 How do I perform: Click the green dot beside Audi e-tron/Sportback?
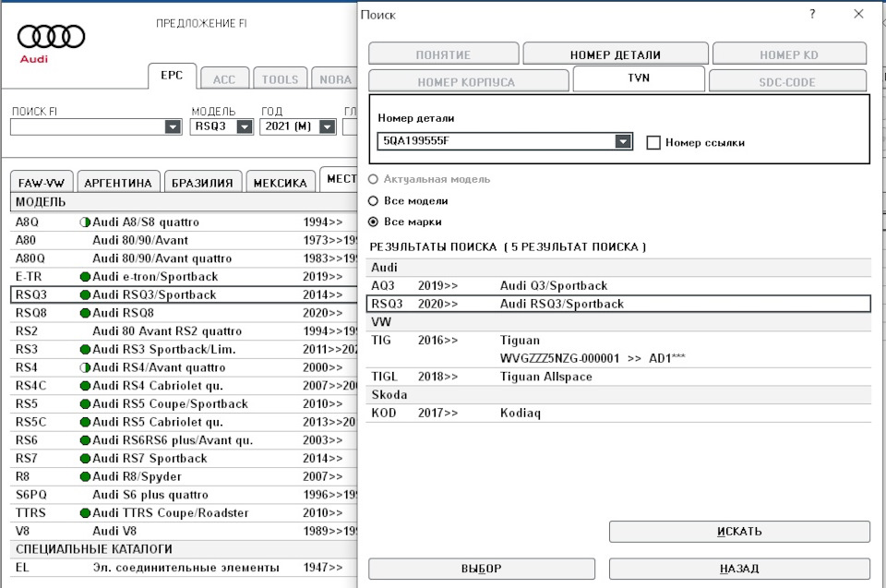coord(86,277)
